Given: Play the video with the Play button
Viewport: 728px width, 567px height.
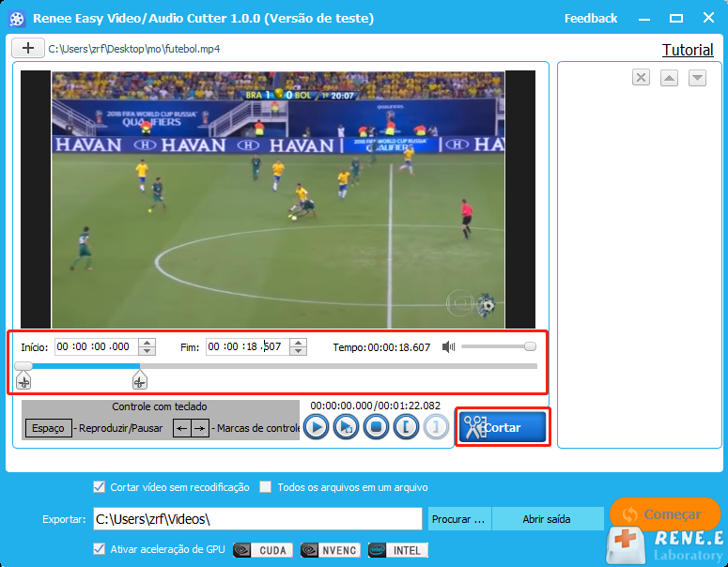Looking at the screenshot, I should [317, 427].
